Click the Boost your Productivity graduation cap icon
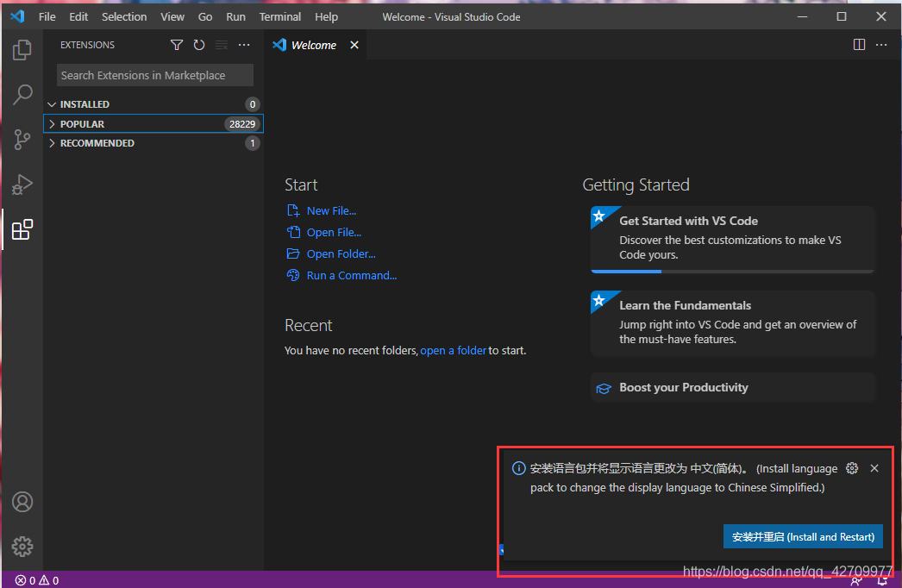 coord(604,388)
